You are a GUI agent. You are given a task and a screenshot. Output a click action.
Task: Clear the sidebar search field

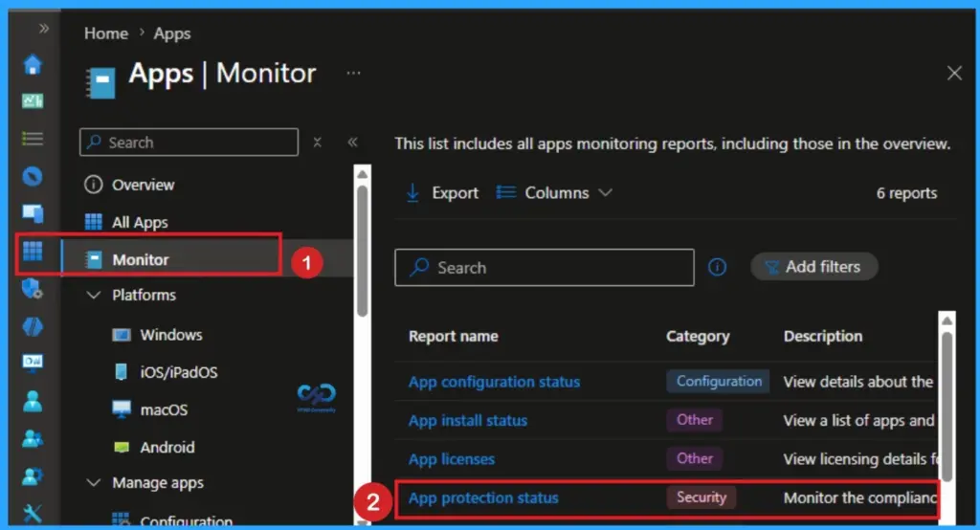(x=318, y=142)
